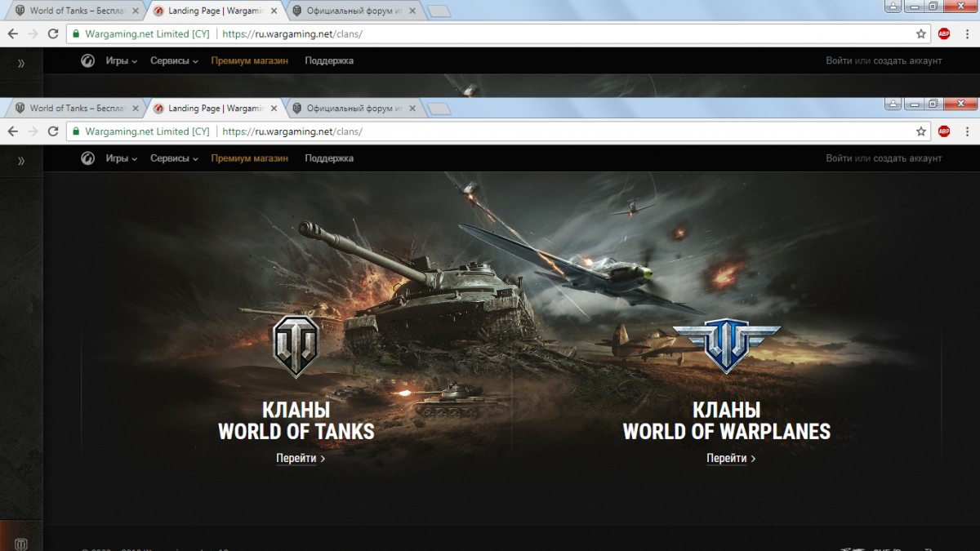Expand the » side panel in the background window
Viewport: 980px width, 551px height.
click(x=21, y=63)
